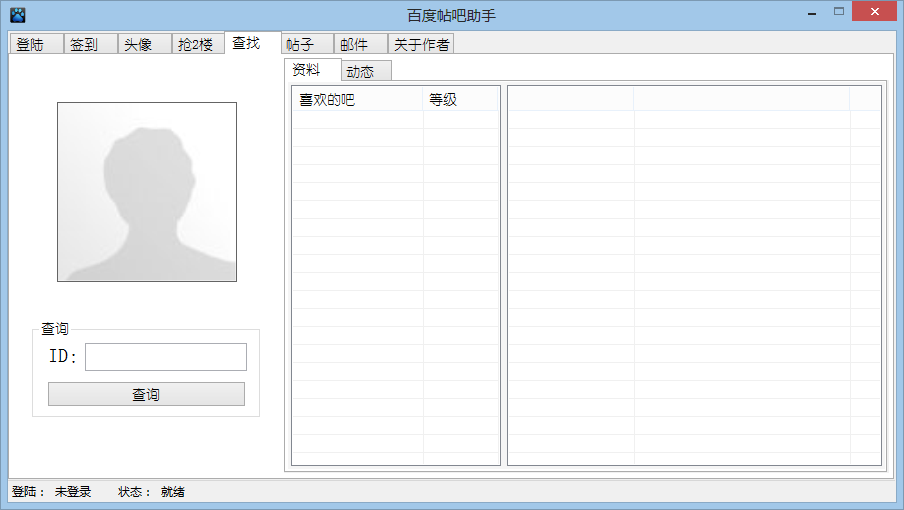
Task: Close the 百度帖吧助手 window
Action: [875, 12]
